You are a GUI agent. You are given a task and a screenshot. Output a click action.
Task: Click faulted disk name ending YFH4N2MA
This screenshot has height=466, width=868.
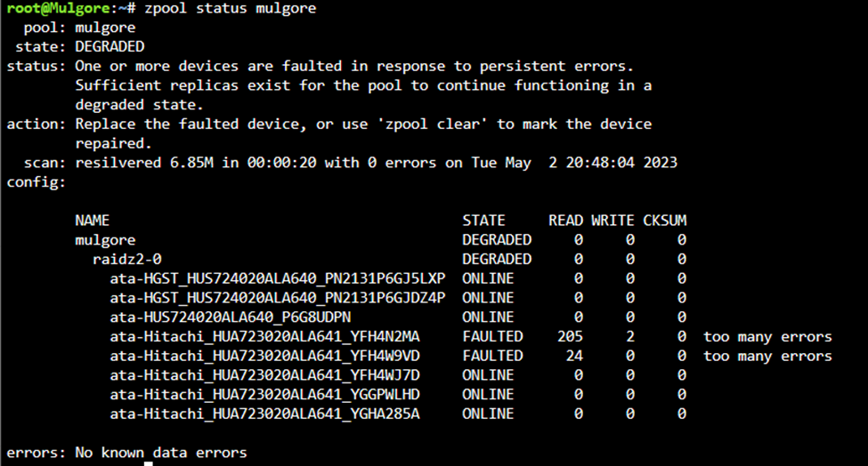coord(264,337)
